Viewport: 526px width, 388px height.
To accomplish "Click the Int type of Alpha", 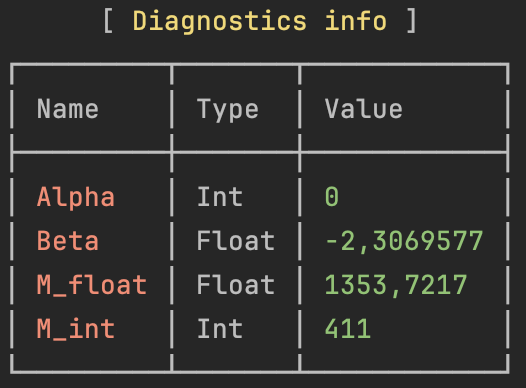I will [x=220, y=197].
